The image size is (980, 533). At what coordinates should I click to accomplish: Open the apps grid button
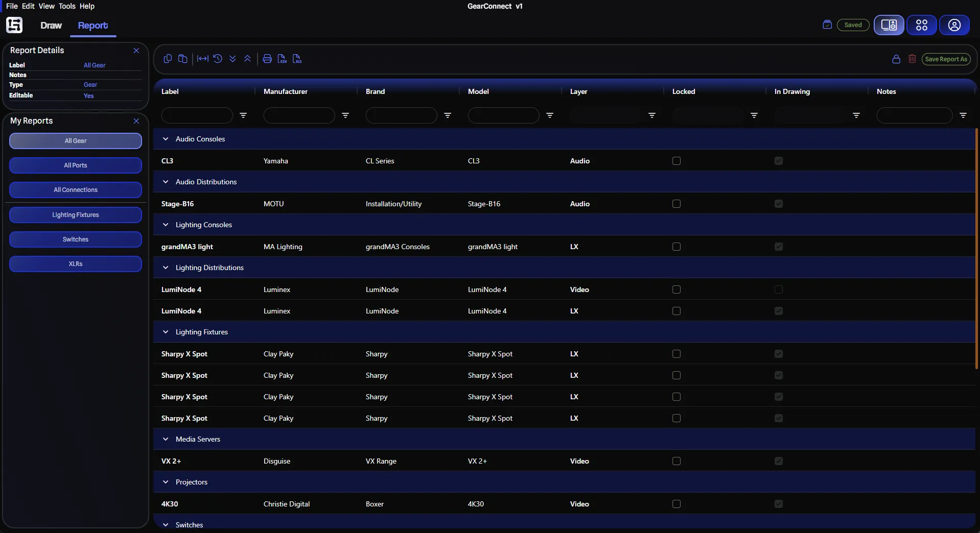click(922, 25)
